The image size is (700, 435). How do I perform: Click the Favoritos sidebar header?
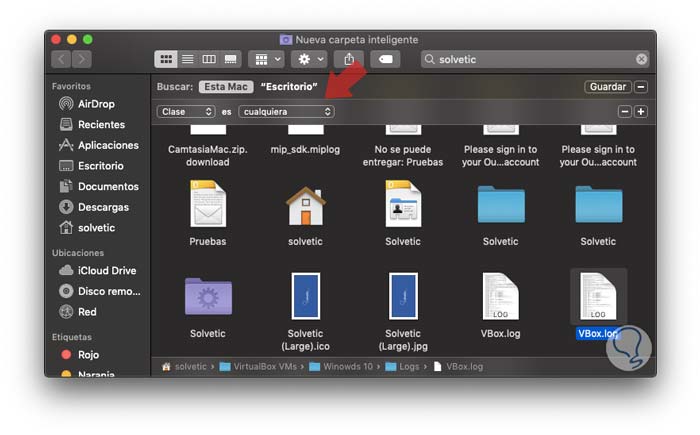[x=71, y=86]
